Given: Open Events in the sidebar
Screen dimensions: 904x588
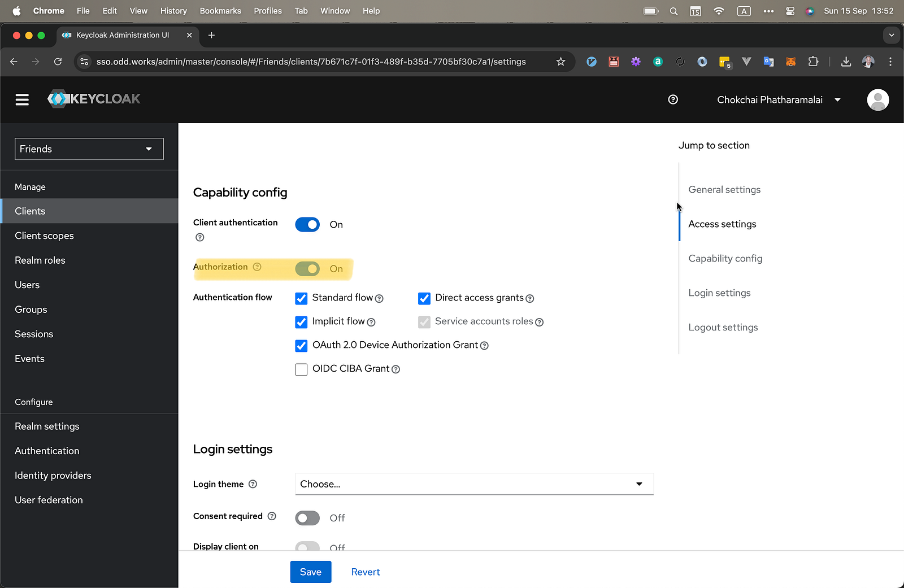Looking at the screenshot, I should 89,359.
